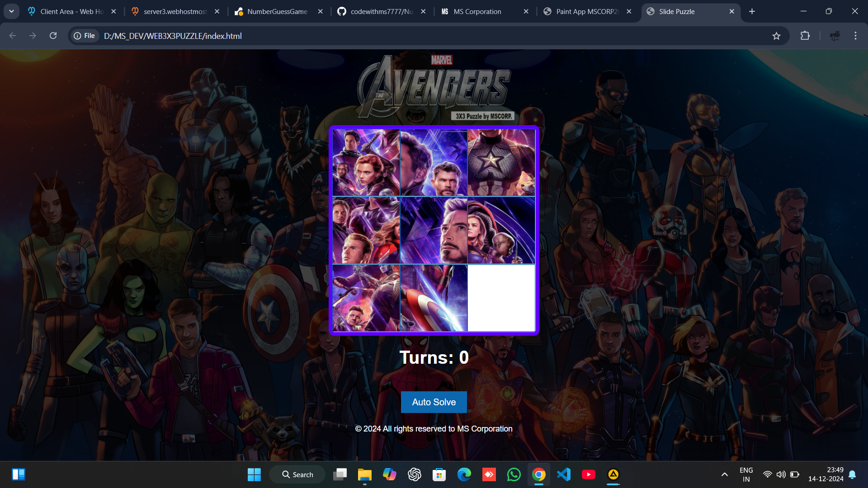The image size is (868, 488).
Task: Close the Slide Puzzle tab
Action: (731, 11)
